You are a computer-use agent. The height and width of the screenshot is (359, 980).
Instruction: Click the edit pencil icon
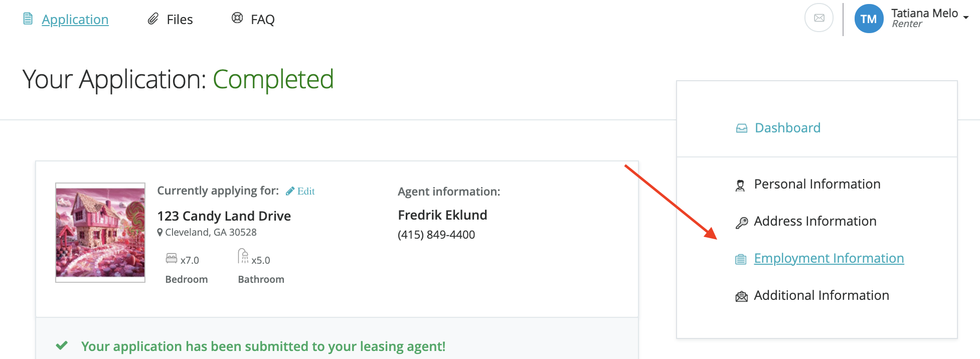pyautogui.click(x=290, y=191)
